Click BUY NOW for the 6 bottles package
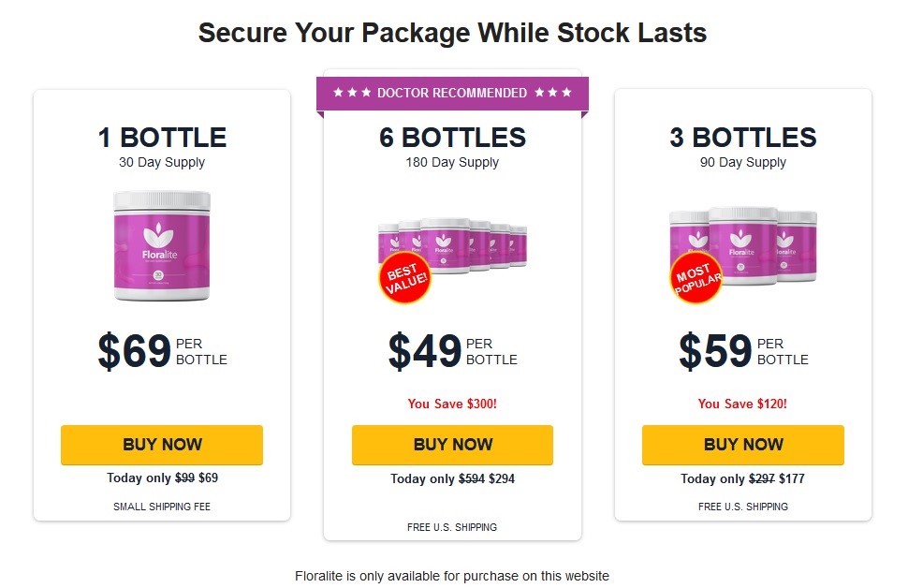The image size is (908, 588). click(x=452, y=445)
